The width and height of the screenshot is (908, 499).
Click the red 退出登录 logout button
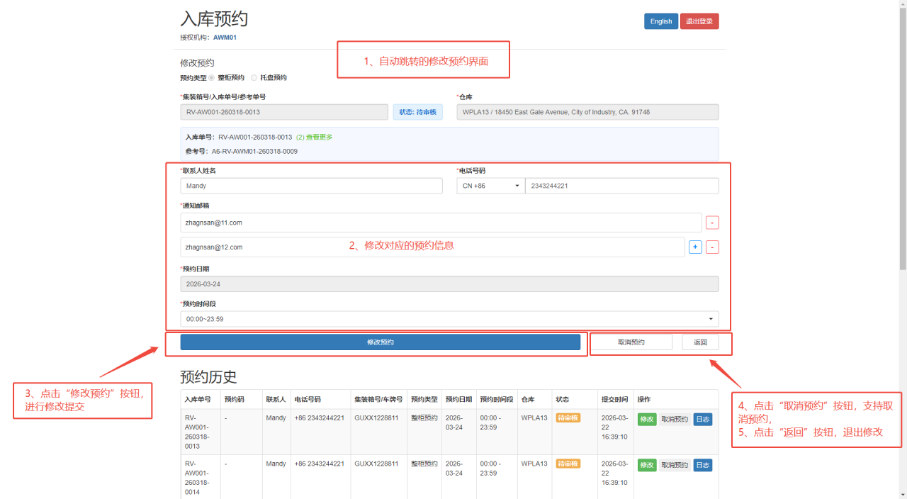699,21
